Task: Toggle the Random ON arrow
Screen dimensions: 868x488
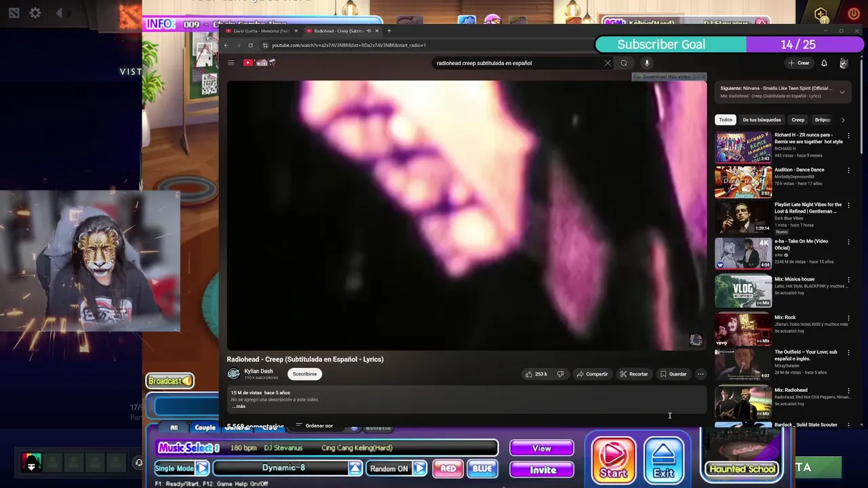Action: pyautogui.click(x=420, y=468)
